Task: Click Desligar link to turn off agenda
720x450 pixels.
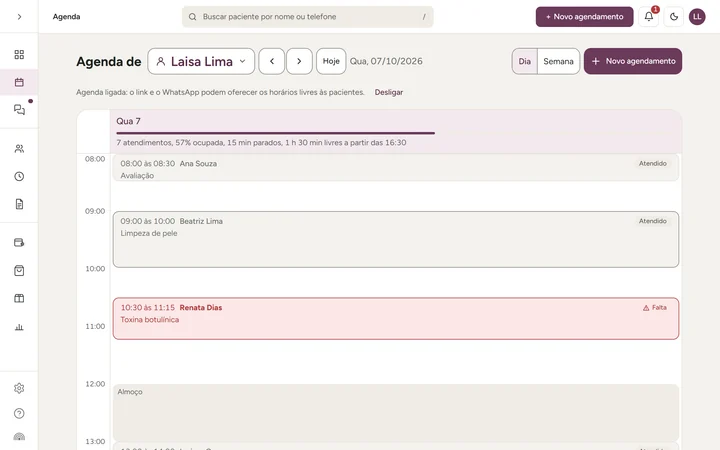Action: point(388,92)
